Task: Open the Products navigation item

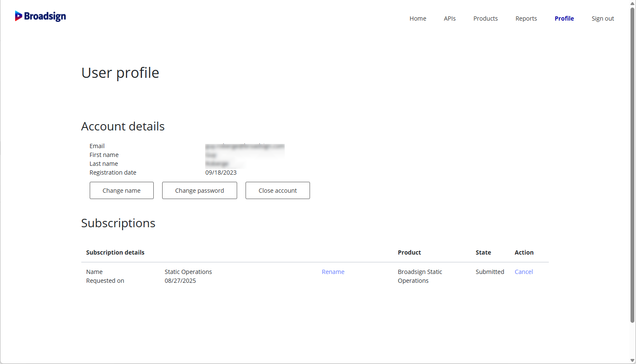Action: coord(485,19)
